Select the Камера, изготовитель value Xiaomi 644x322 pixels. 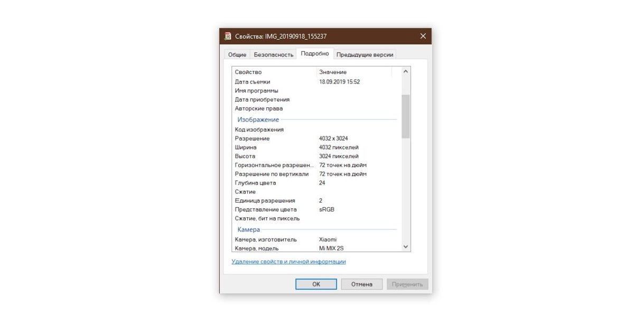(x=328, y=240)
